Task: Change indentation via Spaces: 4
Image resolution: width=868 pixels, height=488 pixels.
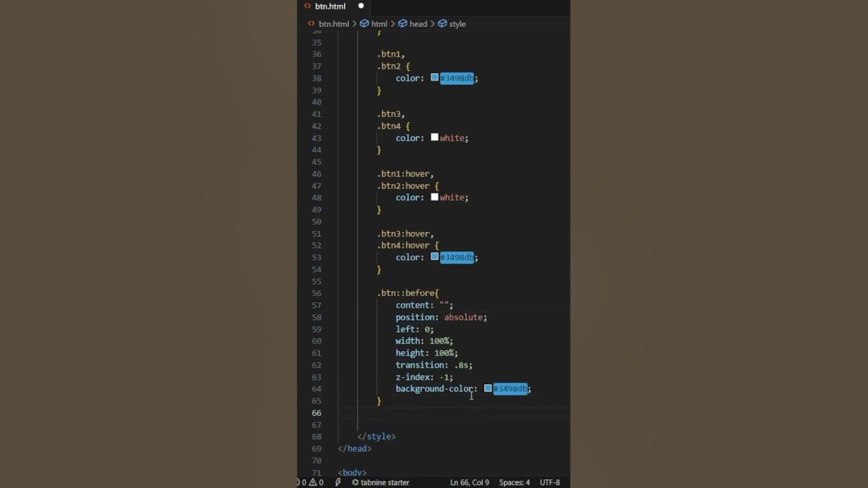Action: coord(514,483)
